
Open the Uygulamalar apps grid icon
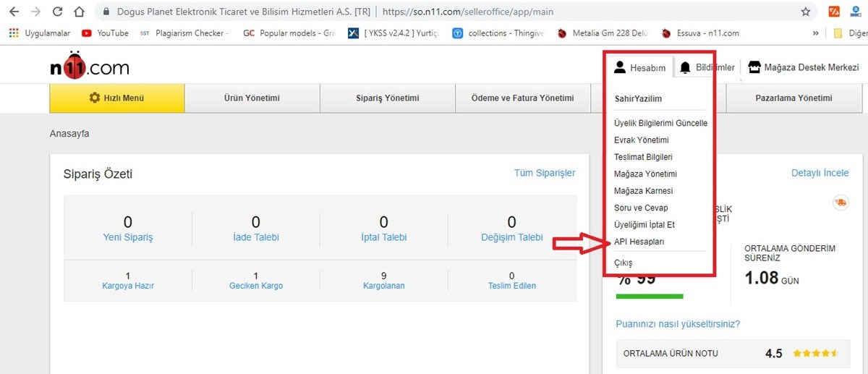pyautogui.click(x=14, y=33)
